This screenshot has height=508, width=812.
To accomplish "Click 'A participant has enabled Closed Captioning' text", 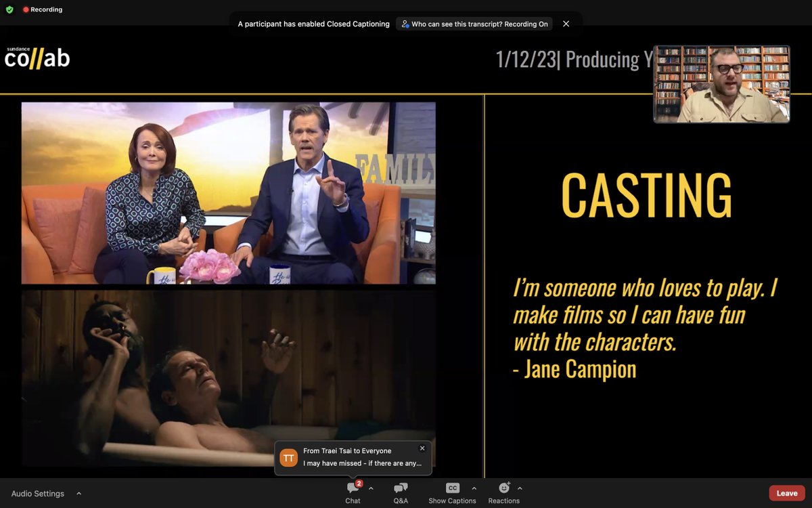I will pos(314,24).
